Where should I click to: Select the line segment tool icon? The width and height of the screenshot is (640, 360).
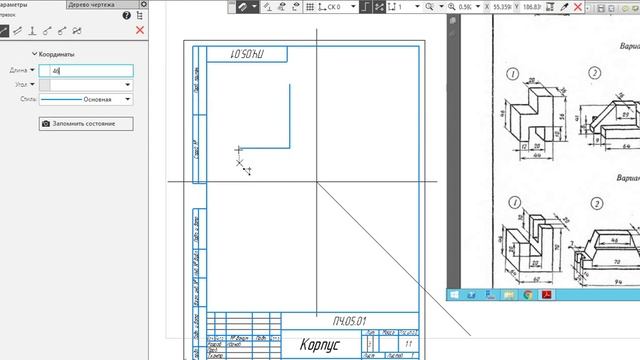point(4,31)
